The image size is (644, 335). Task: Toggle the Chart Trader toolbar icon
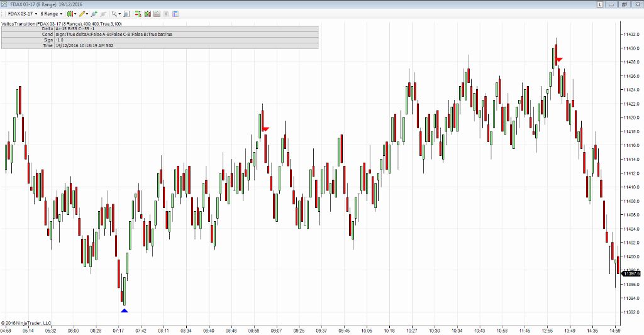click(157, 13)
